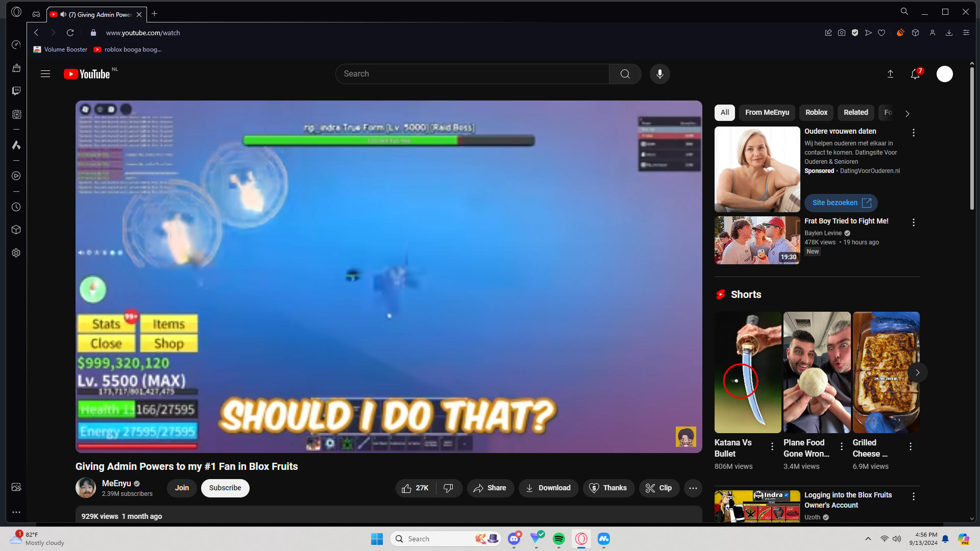Open the Volume Booster bookmark
Screen dimensions: 980x551
pos(61,49)
